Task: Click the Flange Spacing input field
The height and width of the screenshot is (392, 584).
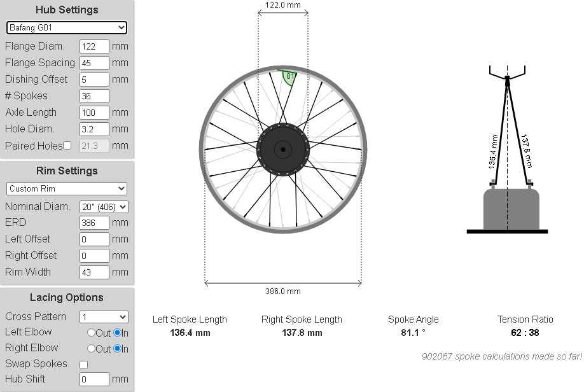Action: coord(94,63)
